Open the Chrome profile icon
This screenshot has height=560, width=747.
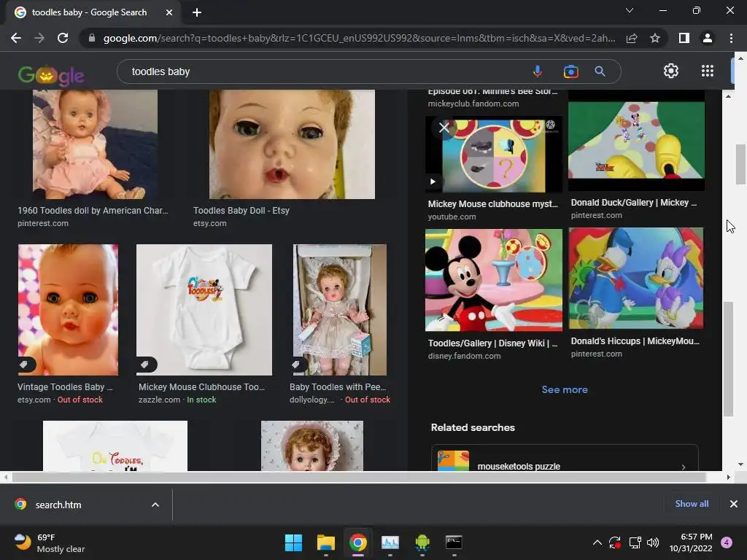708,38
